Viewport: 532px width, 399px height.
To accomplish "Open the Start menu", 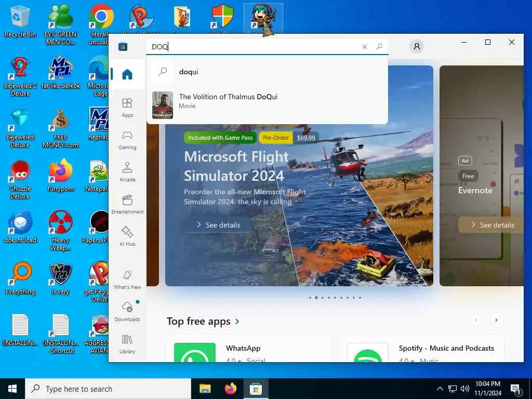I will pyautogui.click(x=12, y=389).
